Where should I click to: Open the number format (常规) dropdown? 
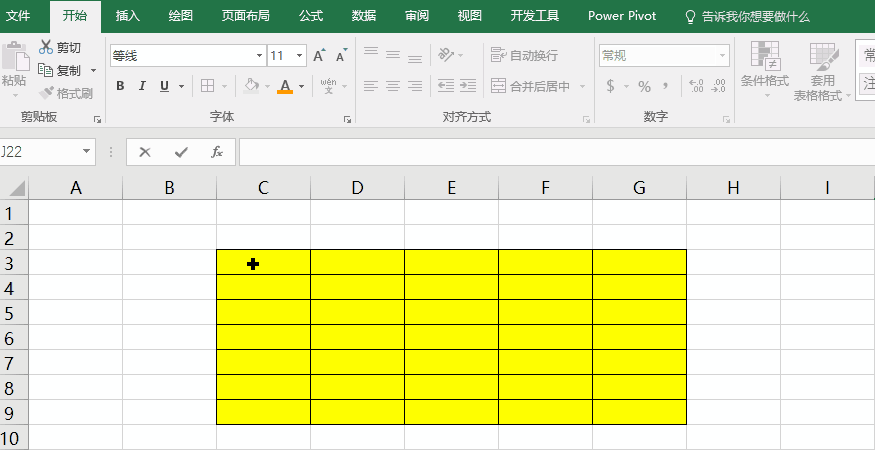(723, 56)
